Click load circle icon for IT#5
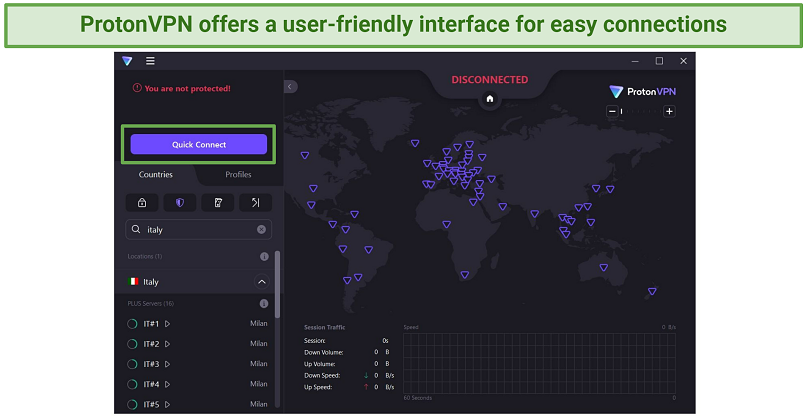806x416 pixels. [132, 404]
